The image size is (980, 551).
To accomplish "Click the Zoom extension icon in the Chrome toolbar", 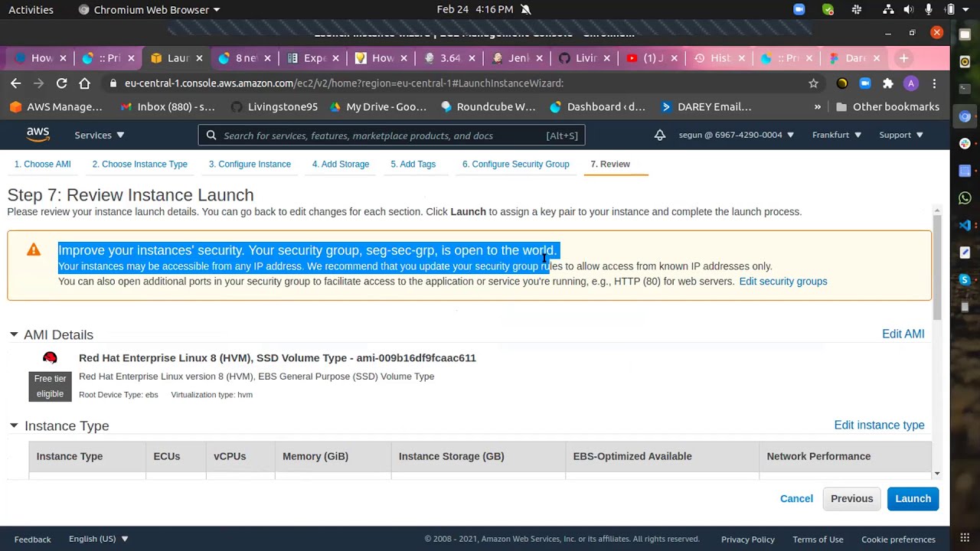I will tap(864, 83).
